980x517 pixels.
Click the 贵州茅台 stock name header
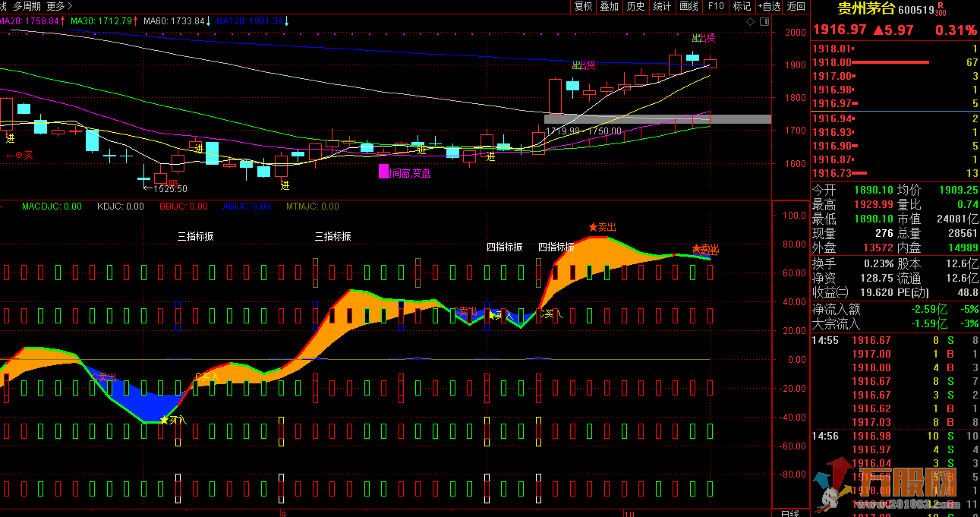pyautogui.click(x=865, y=9)
